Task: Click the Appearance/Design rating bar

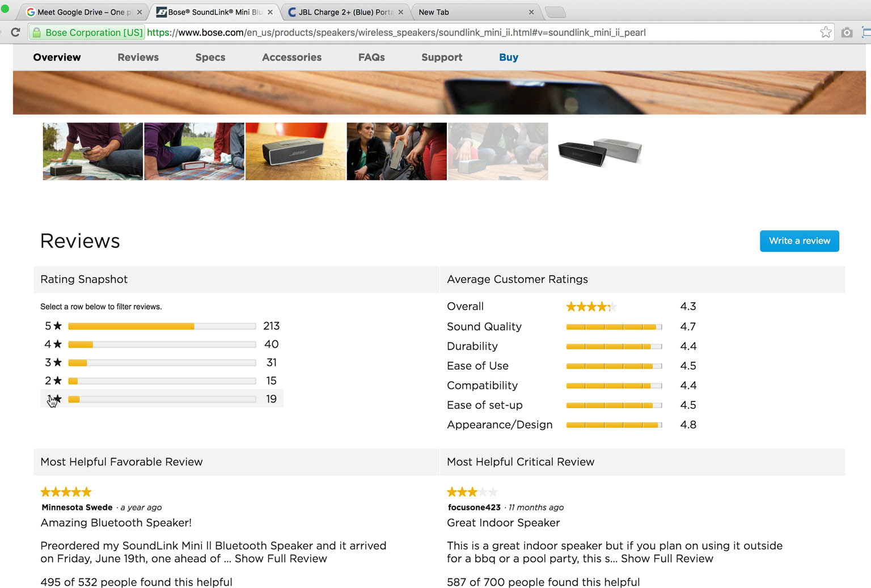Action: point(614,425)
